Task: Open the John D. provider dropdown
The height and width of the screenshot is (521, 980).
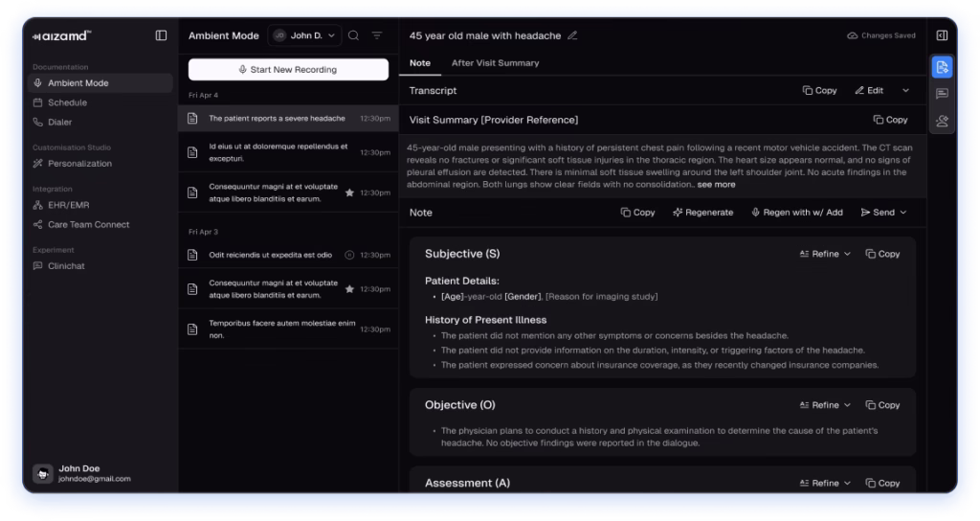Action: click(x=304, y=35)
